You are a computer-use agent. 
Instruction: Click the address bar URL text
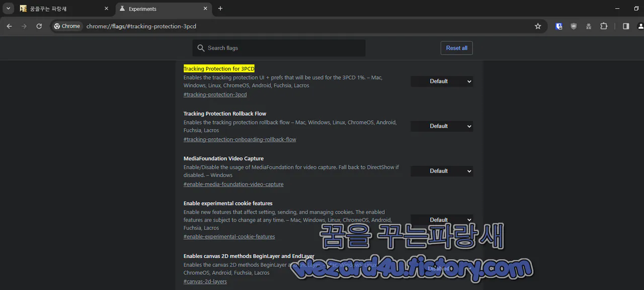coord(141,26)
